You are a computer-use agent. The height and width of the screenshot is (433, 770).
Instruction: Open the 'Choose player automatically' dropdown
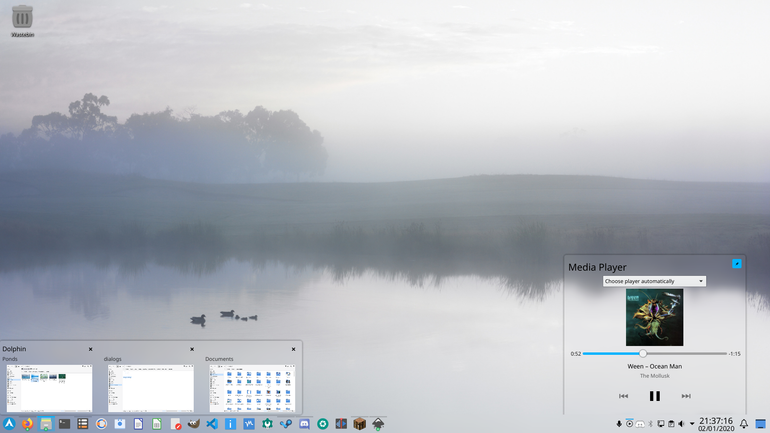[654, 281]
